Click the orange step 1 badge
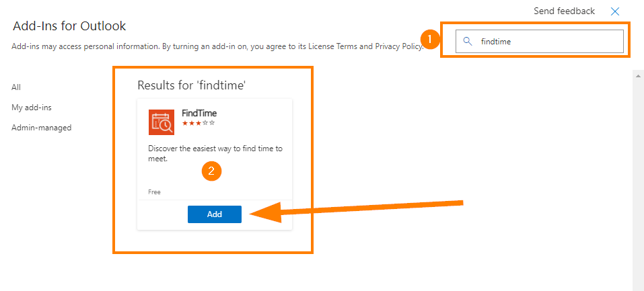This screenshot has height=291, width=644. [x=429, y=40]
